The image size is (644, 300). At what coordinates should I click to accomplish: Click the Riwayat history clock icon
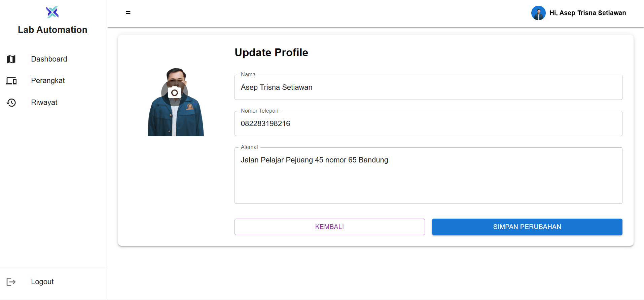tap(11, 103)
